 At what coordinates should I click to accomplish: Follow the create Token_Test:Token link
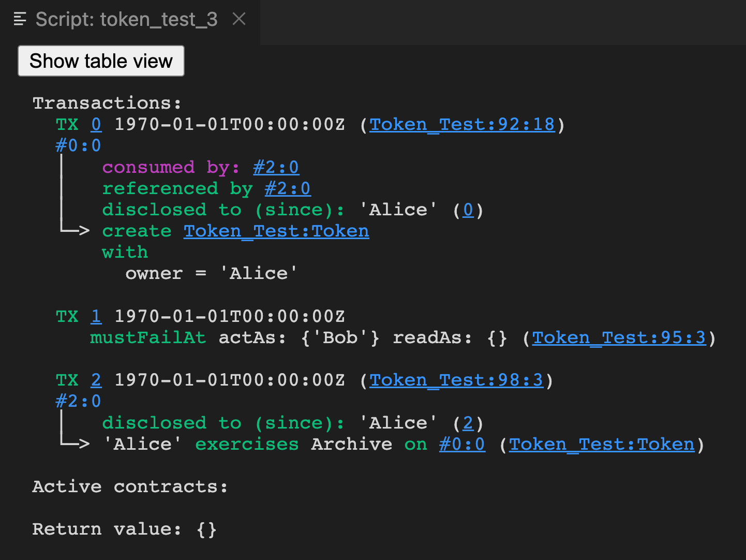(x=276, y=231)
